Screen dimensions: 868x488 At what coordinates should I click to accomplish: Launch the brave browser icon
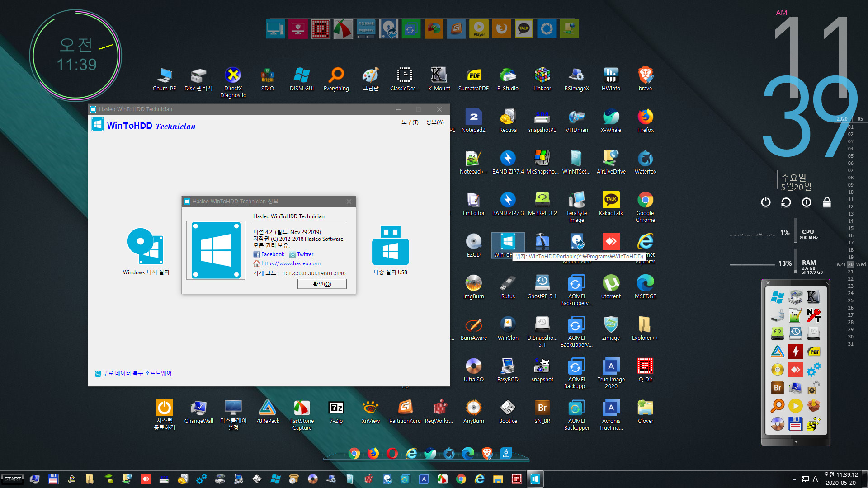click(645, 79)
